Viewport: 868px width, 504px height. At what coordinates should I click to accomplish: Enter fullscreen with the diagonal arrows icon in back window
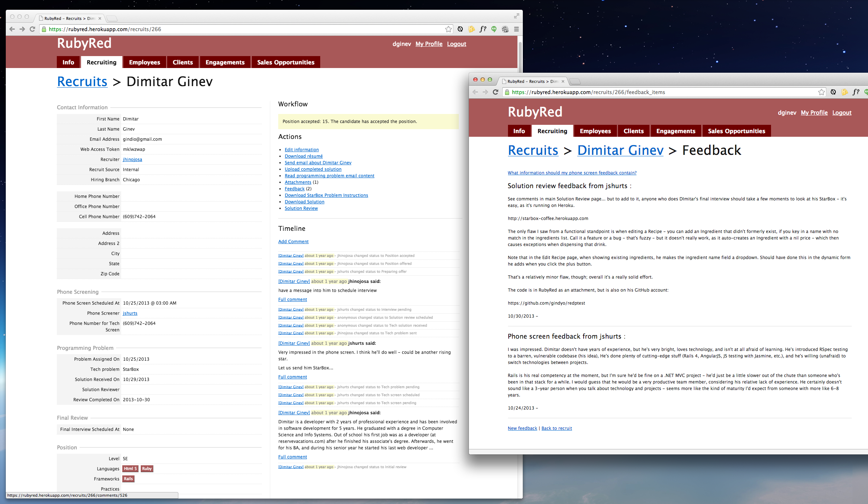point(517,16)
